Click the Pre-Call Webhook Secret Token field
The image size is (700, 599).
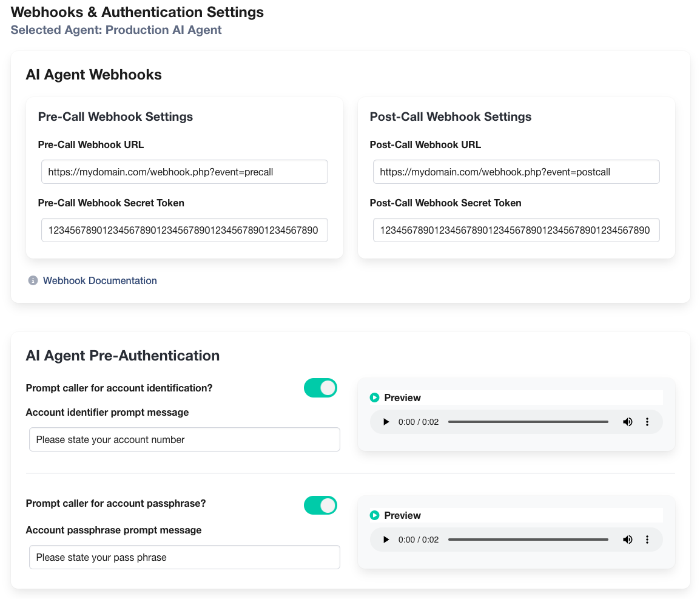coord(184,230)
